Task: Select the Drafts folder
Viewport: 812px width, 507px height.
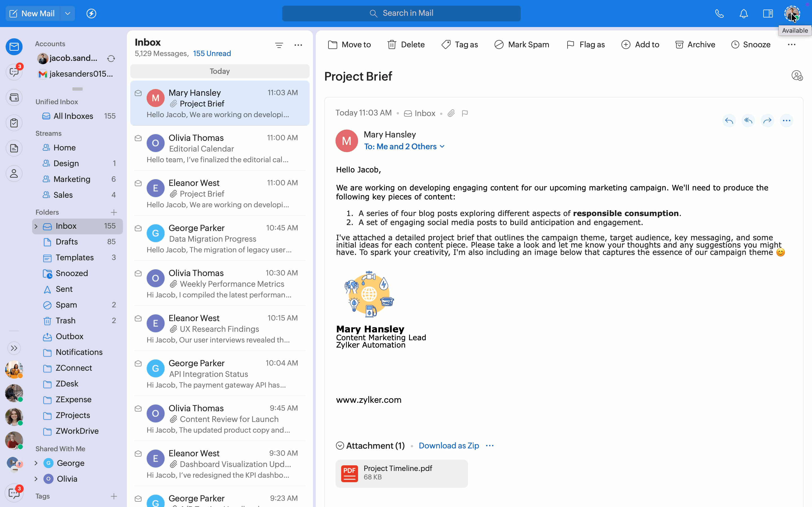Action: click(x=67, y=242)
